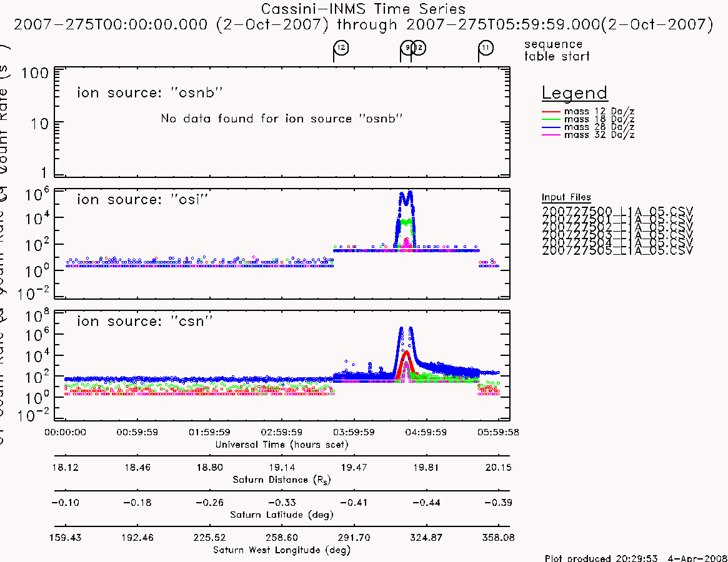Image resolution: width=728 pixels, height=562 pixels.
Task: Click west longitude value 159.43
Action: tap(65, 538)
